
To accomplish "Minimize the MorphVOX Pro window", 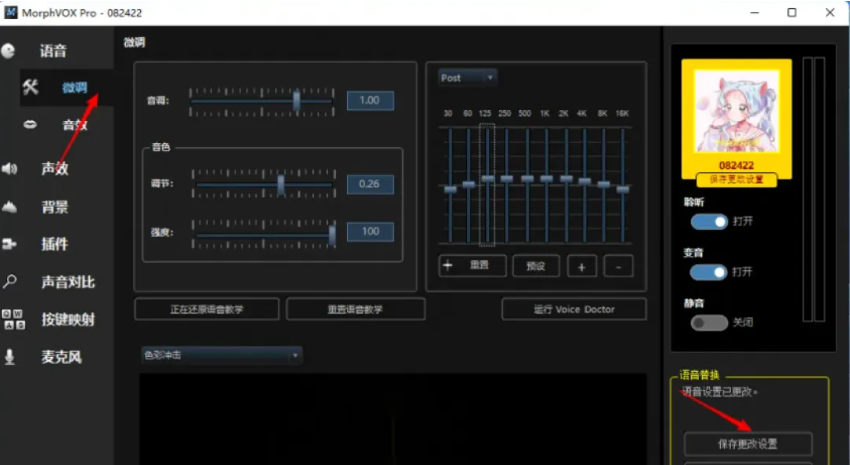I will coord(755,12).
